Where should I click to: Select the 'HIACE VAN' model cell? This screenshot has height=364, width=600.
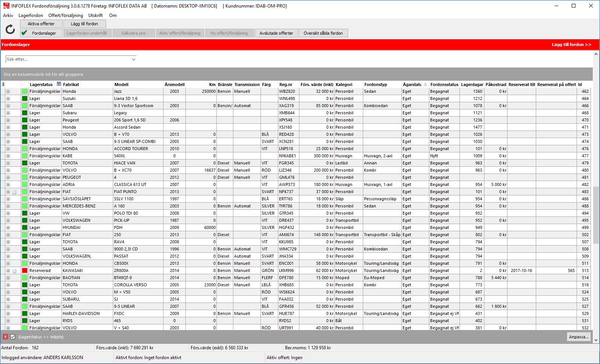click(138, 163)
